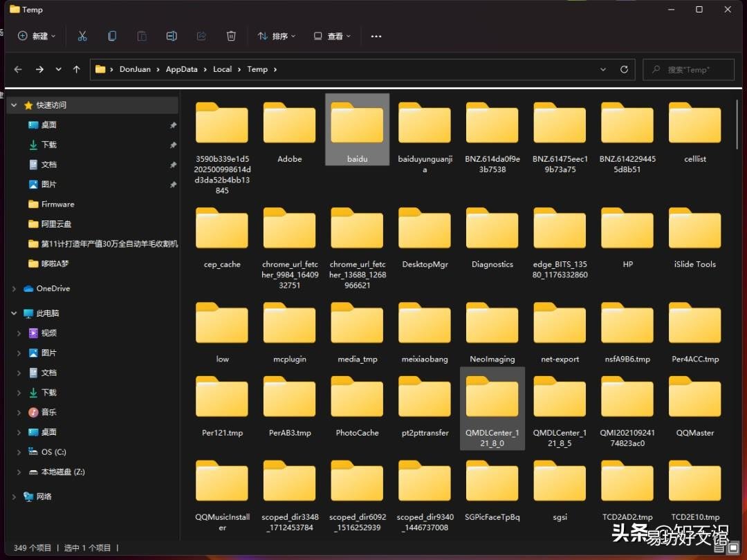
Task: Select the QMDLCenter_121_8_0 folder
Action: click(492, 409)
